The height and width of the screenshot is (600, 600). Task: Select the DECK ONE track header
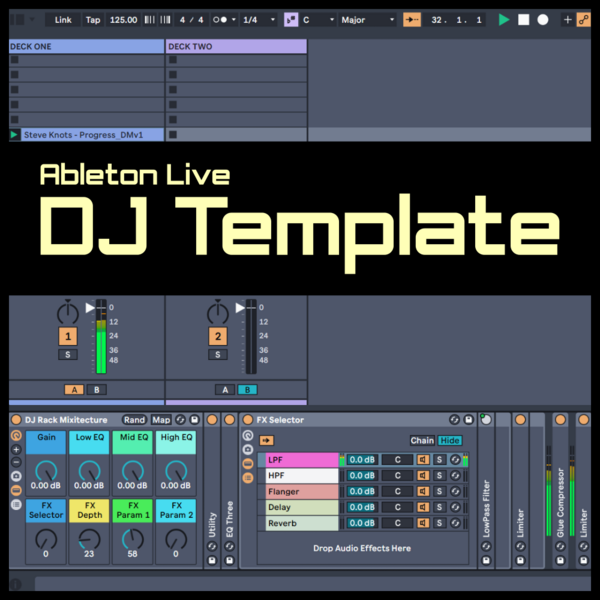tap(86, 46)
